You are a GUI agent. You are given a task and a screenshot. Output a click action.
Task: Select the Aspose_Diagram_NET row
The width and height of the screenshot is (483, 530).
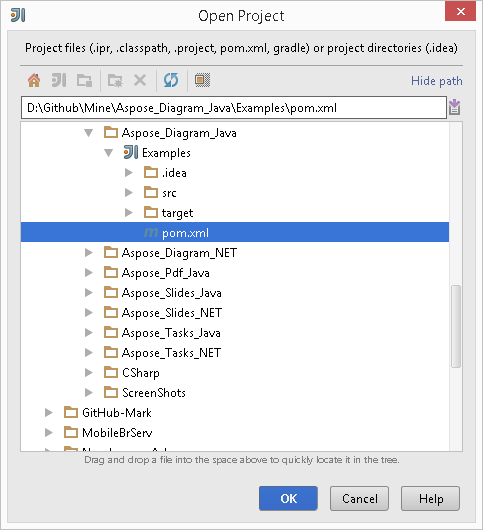(x=235, y=252)
